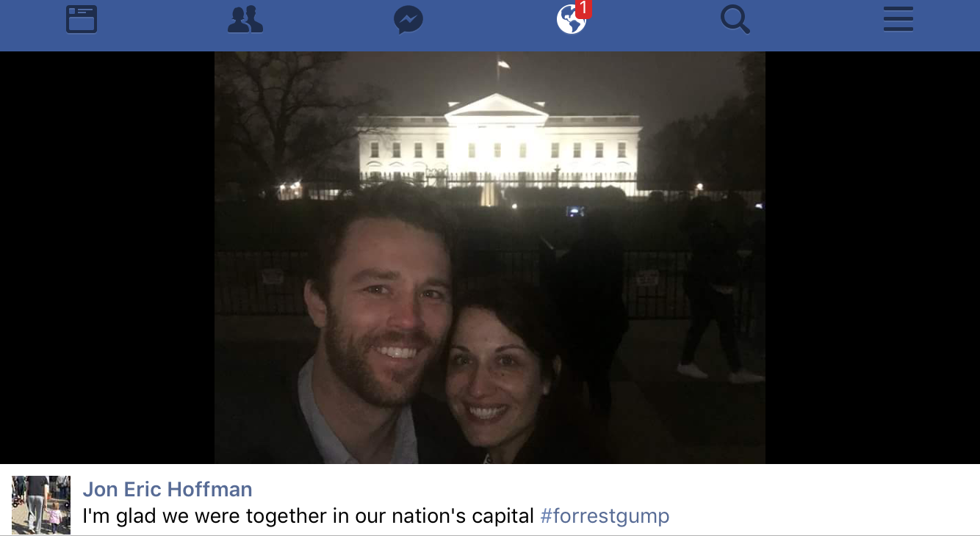Open the Friends requests icon

coord(245,19)
